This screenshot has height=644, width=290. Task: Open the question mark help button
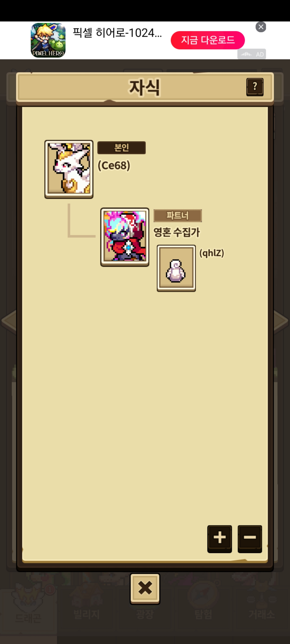point(255,87)
